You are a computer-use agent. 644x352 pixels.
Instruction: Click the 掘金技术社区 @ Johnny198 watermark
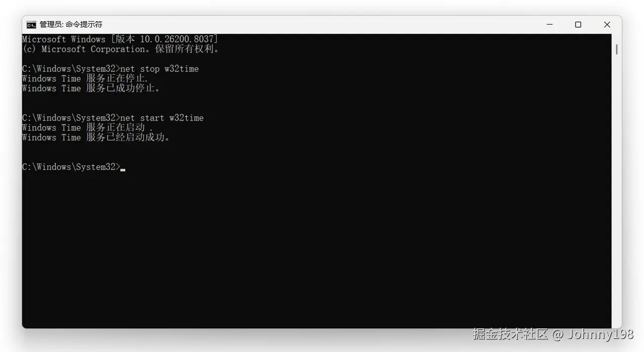coord(553,334)
